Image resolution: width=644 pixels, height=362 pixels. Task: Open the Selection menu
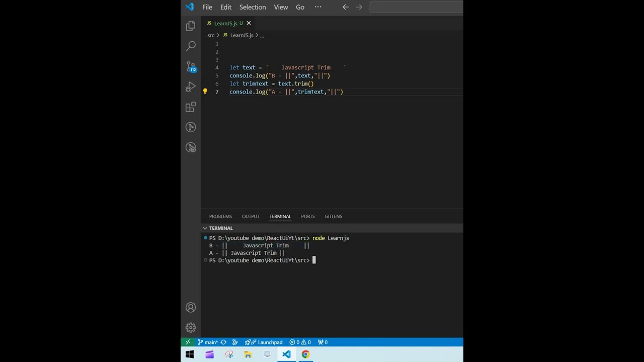(x=253, y=7)
